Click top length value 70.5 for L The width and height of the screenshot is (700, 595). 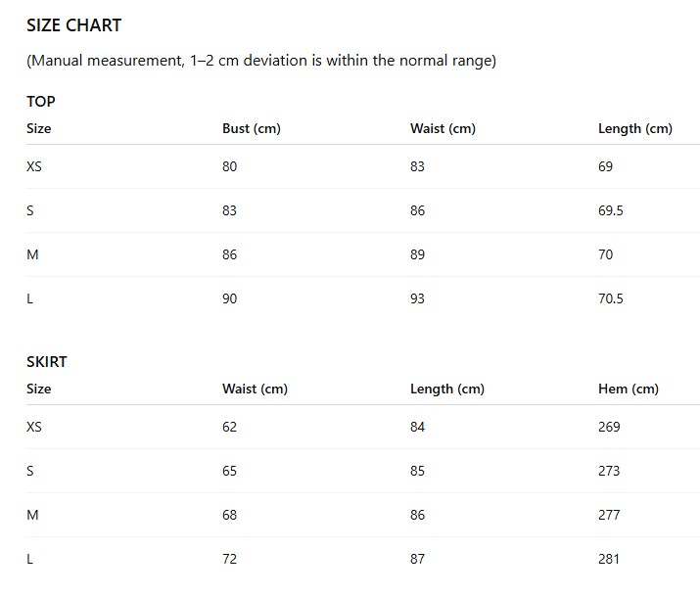tap(610, 298)
